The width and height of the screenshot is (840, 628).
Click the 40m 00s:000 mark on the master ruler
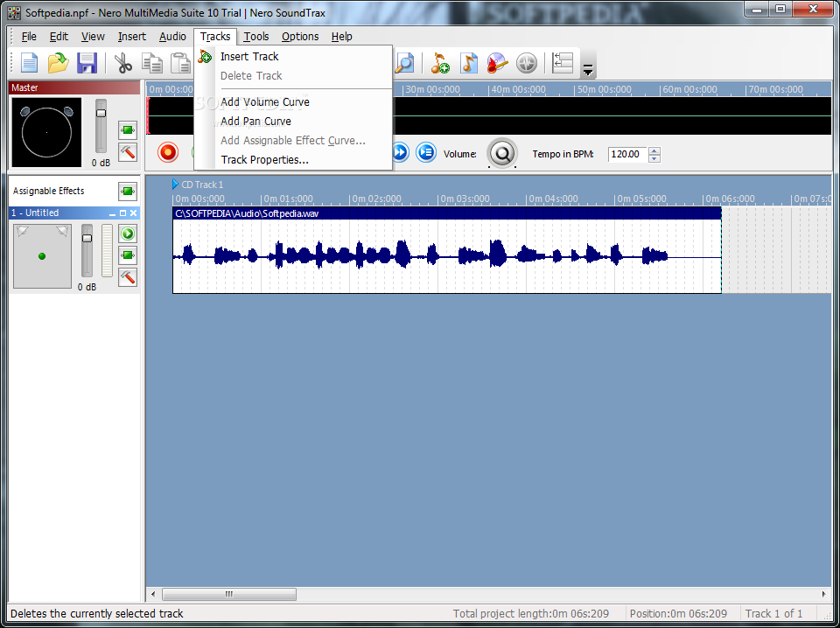518,89
